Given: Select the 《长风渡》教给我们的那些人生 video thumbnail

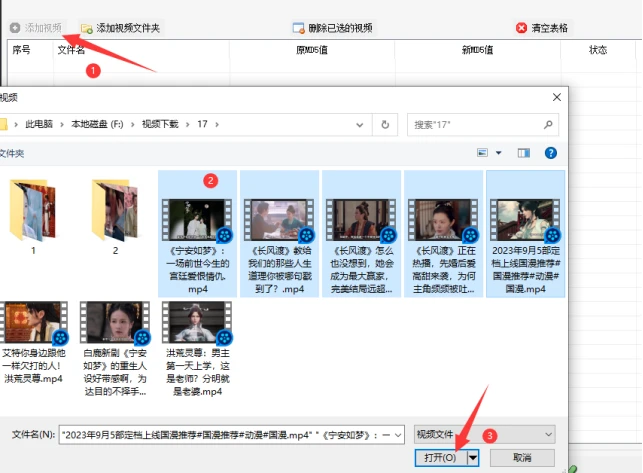Looking at the screenshot, I should (279, 220).
